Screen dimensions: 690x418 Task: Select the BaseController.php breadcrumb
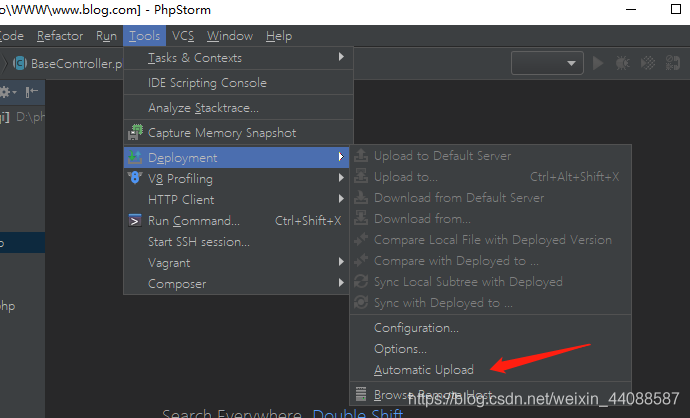coord(68,63)
